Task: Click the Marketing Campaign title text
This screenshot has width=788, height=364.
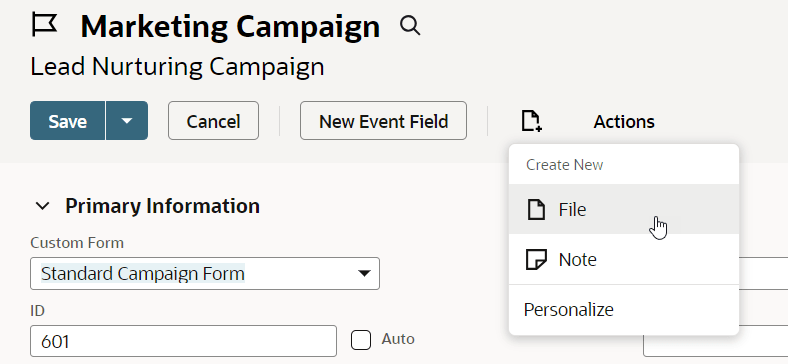Action: (x=230, y=26)
